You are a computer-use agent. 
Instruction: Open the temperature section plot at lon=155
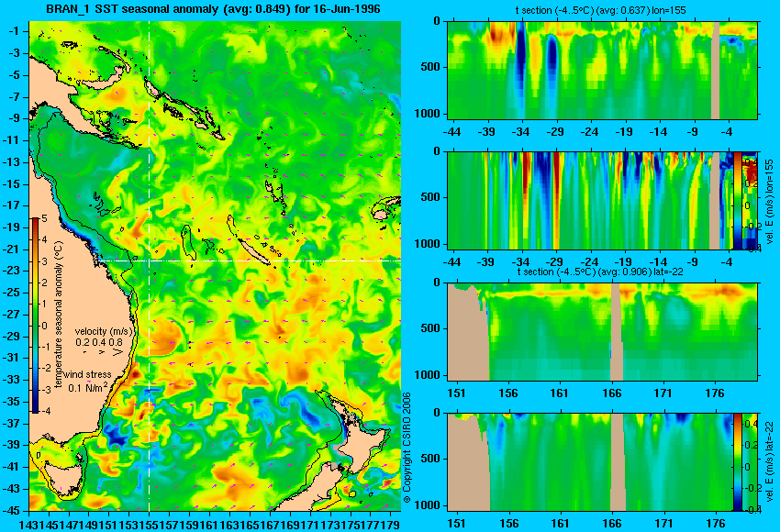602,70
